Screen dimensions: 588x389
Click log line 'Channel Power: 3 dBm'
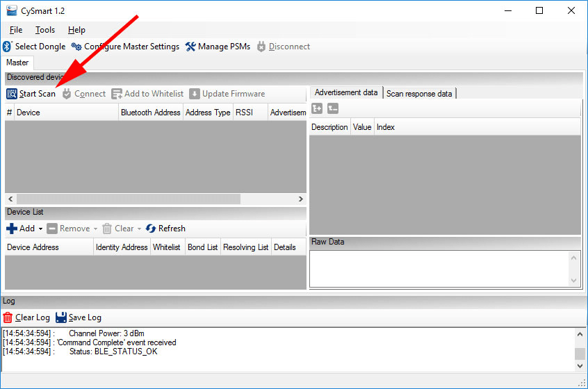[106, 333]
